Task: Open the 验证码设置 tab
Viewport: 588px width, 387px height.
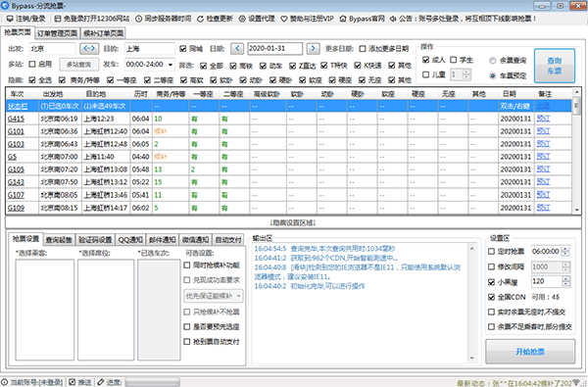Action: 95,240
